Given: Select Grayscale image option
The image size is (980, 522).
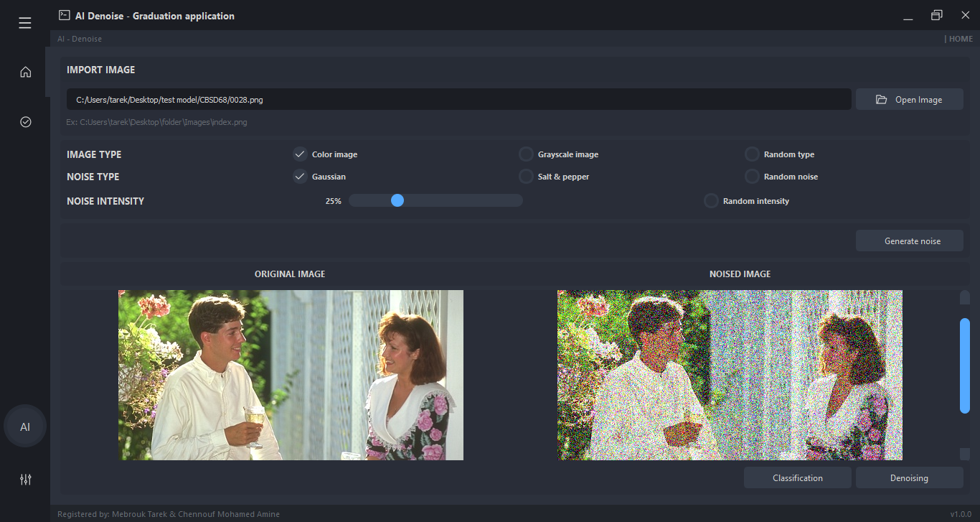Looking at the screenshot, I should pos(527,154).
